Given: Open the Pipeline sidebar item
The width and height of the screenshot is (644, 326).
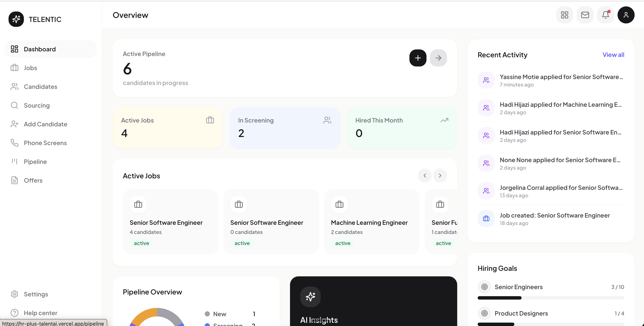Looking at the screenshot, I should pyautogui.click(x=35, y=162).
